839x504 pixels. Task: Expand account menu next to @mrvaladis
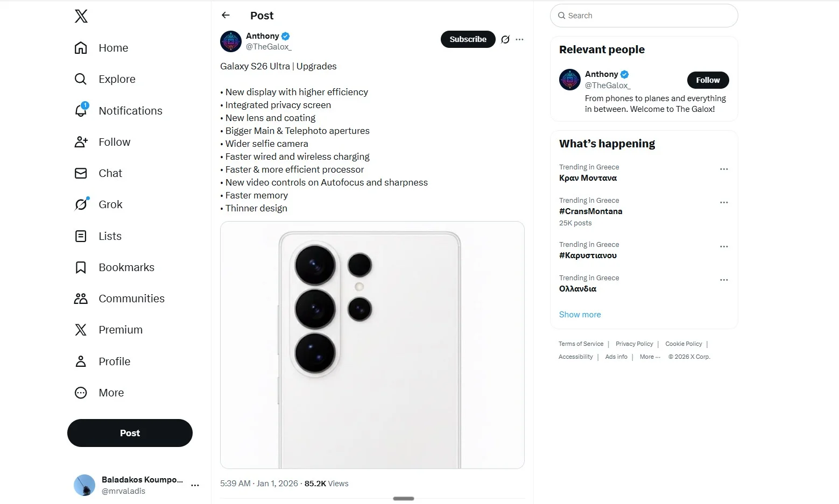(195, 485)
